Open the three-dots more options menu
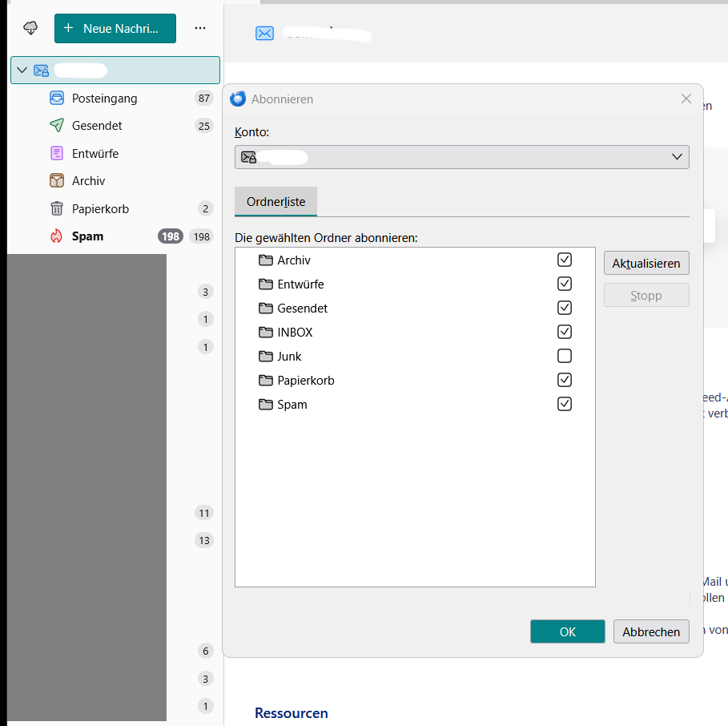728x726 pixels. (x=200, y=28)
